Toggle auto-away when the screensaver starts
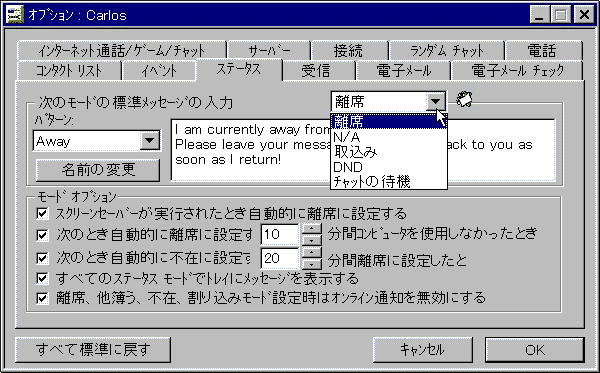The height and width of the screenshot is (373, 600). pos(42,213)
